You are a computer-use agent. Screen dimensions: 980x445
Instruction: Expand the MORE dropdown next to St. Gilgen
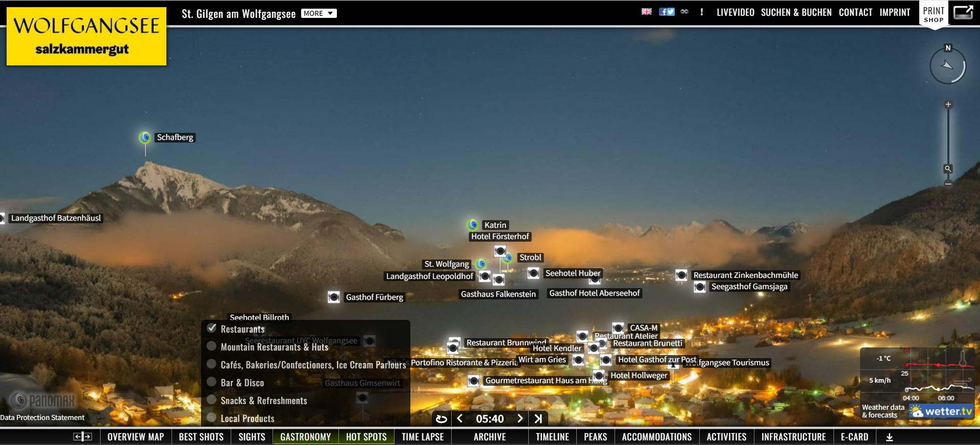pos(318,13)
